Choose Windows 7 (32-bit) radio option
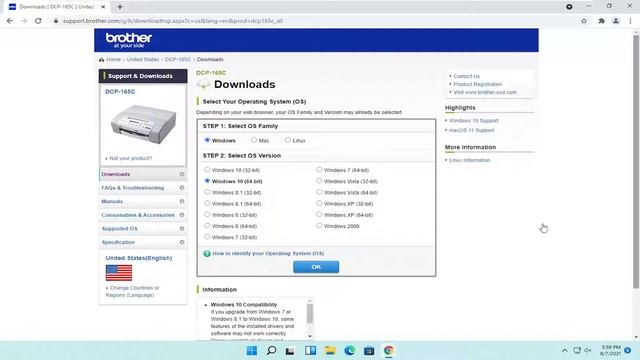Viewport: 640px width, 360px height. [207, 237]
